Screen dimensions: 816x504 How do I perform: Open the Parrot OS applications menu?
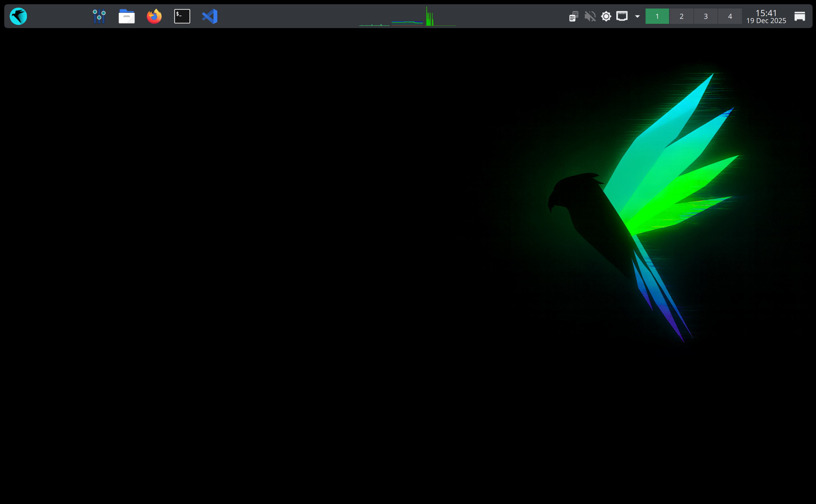tap(18, 16)
